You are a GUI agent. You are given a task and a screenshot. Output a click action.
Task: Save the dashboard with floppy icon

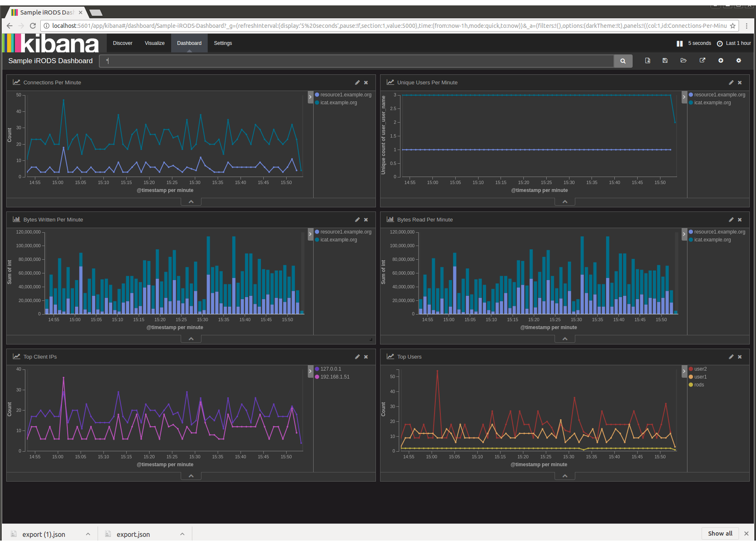coord(665,61)
